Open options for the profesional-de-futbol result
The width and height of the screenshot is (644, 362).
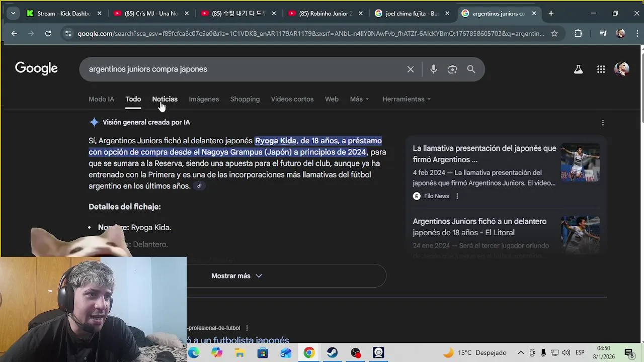tap(247, 328)
